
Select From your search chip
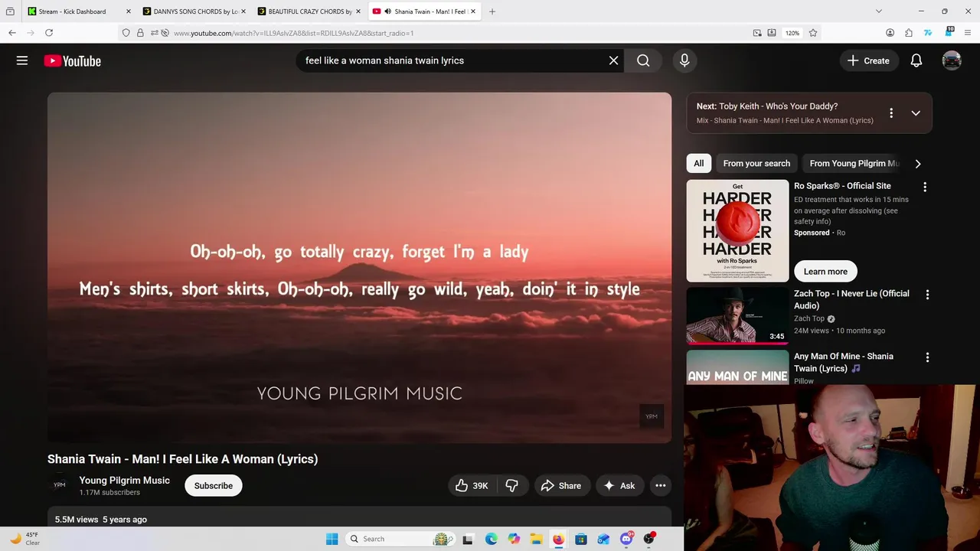(x=756, y=163)
